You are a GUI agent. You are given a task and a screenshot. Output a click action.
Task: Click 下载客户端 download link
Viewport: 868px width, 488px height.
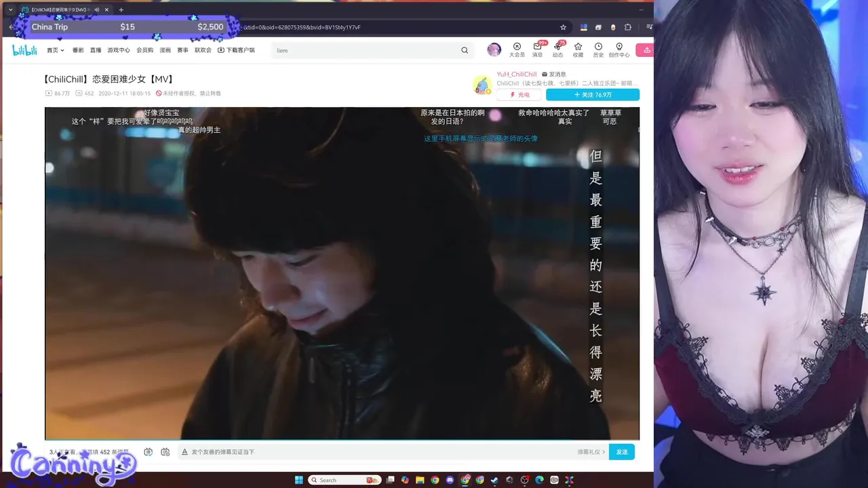tap(236, 50)
